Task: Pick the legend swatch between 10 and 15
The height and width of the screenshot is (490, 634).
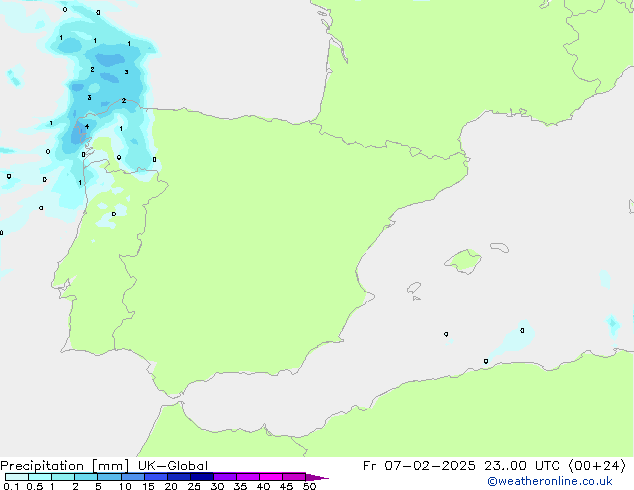Action: pos(132,477)
